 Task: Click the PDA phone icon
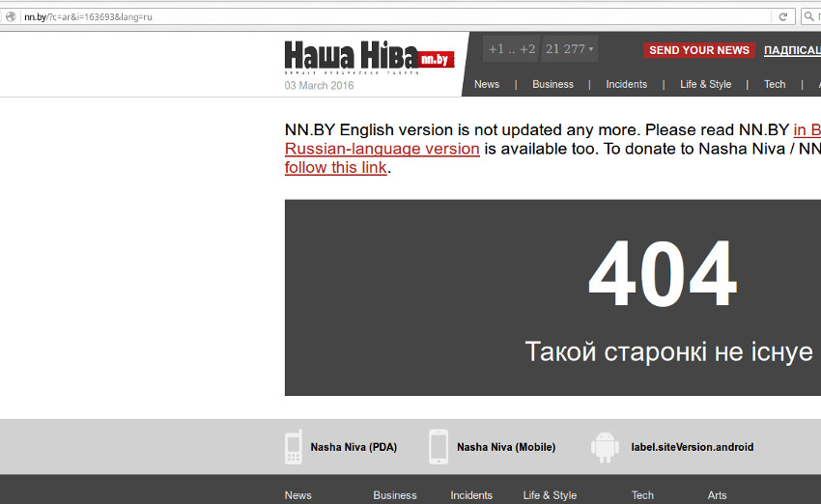294,447
